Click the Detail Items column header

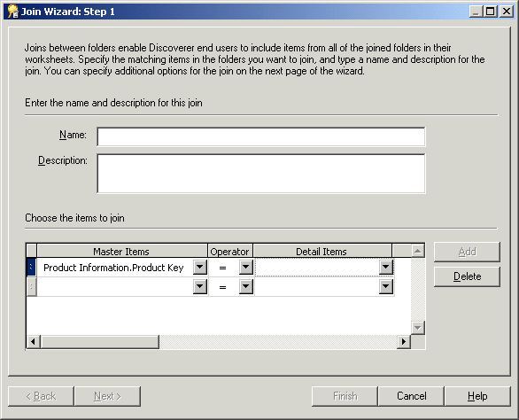322,252
